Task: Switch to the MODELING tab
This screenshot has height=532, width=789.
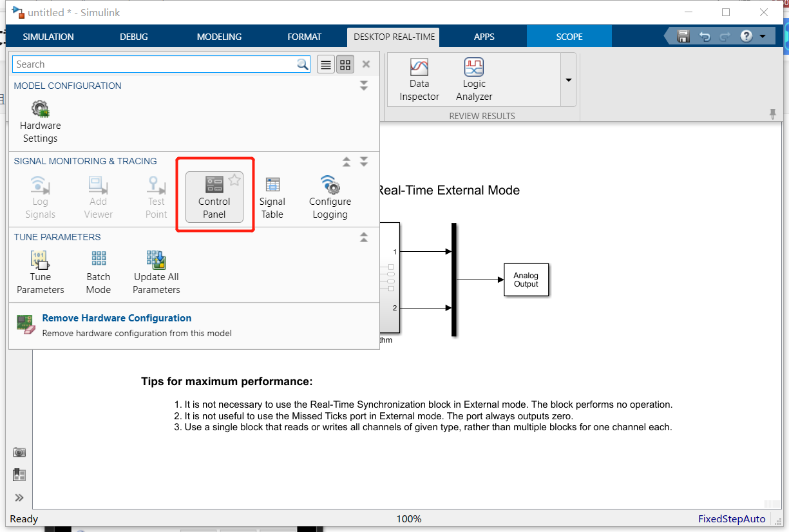Action: coord(219,37)
